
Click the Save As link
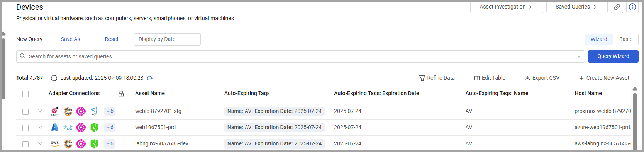coord(71,39)
